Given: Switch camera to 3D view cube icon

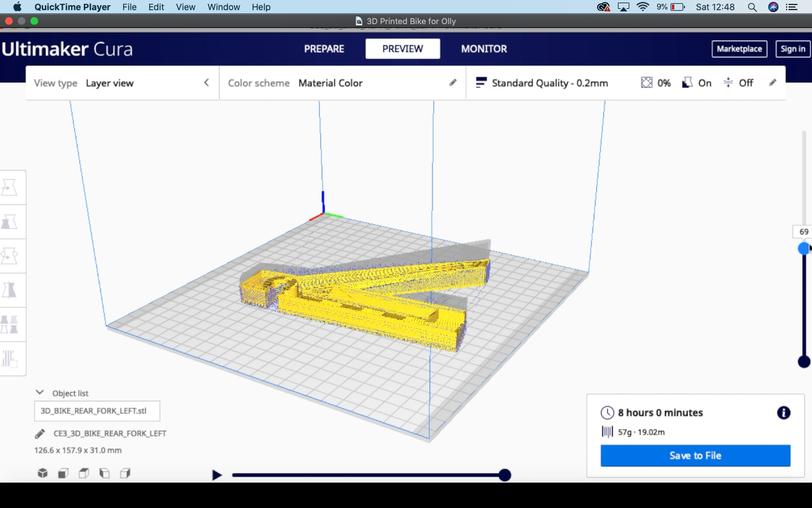Looking at the screenshot, I should click(43, 473).
